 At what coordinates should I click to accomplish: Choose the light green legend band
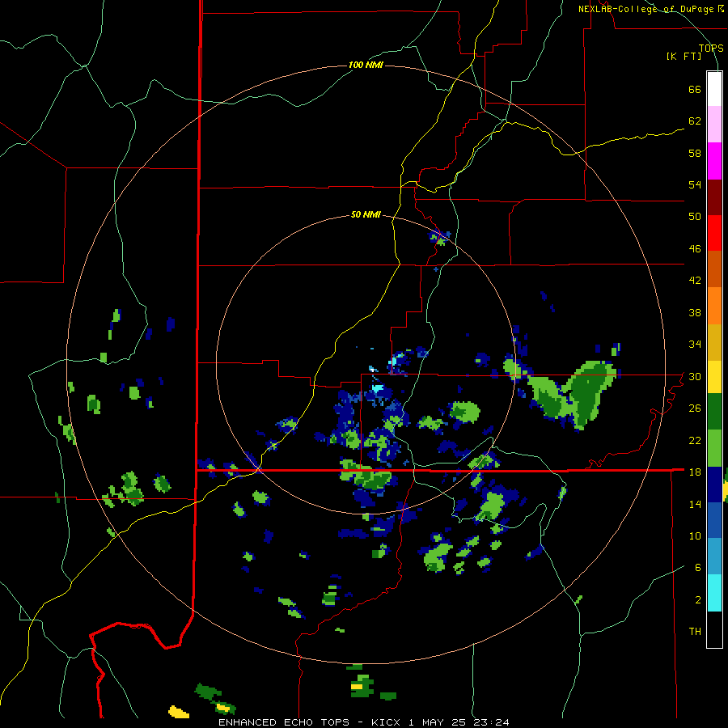point(714,448)
